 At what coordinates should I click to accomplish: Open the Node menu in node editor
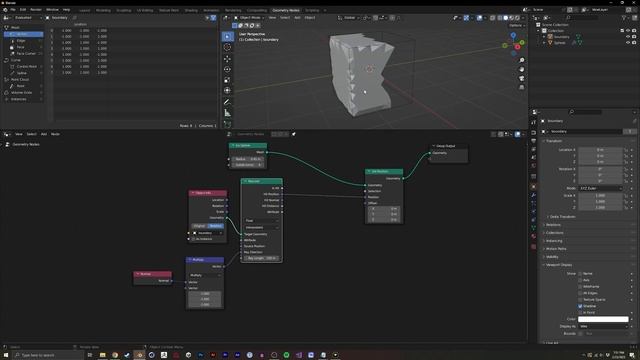click(x=55, y=134)
